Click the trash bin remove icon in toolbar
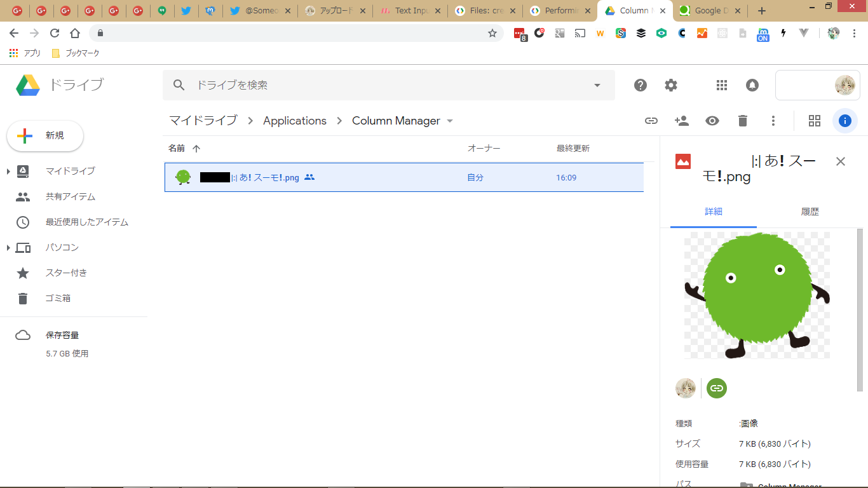Image resolution: width=868 pixels, height=488 pixels. pyautogui.click(x=743, y=121)
